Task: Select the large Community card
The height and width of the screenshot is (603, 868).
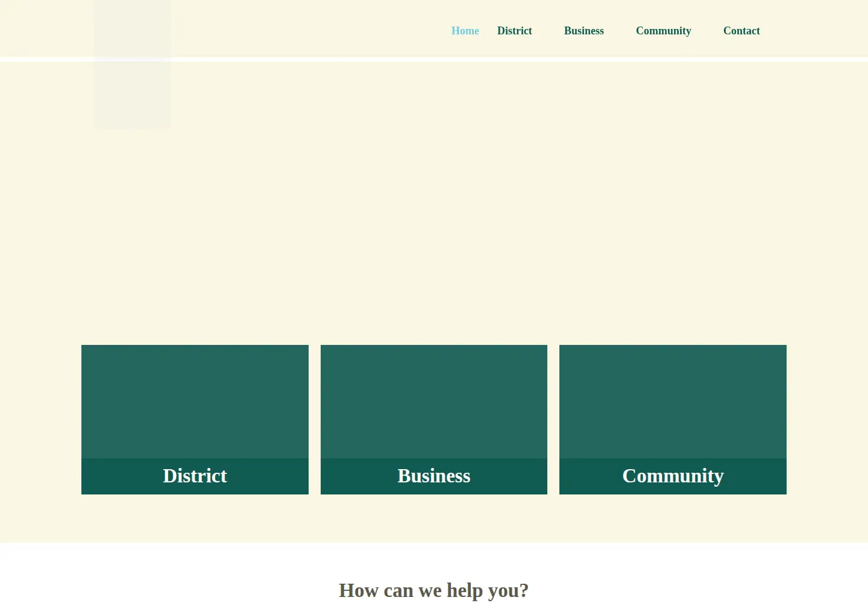Action: coord(673,420)
